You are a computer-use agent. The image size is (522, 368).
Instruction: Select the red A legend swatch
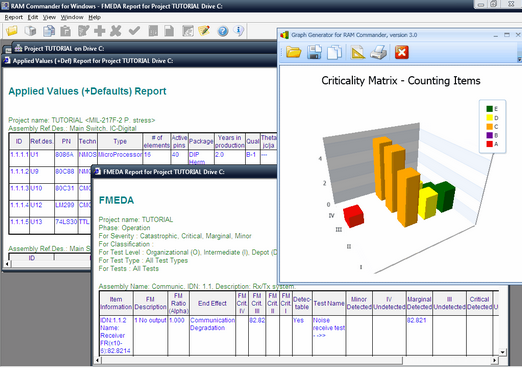point(489,144)
